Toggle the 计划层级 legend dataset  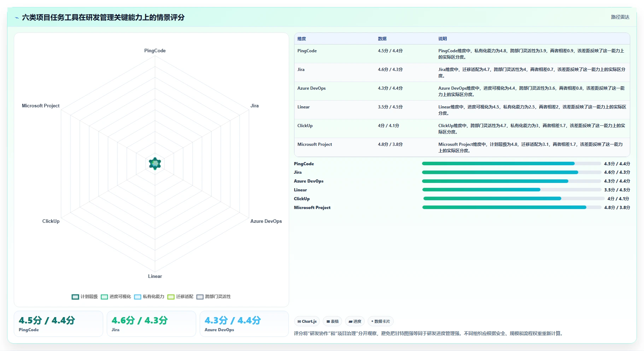85,297
